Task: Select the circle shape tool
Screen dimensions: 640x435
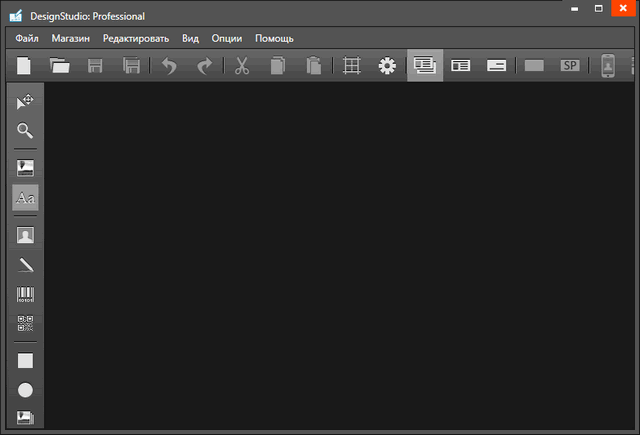Action: click(25, 390)
